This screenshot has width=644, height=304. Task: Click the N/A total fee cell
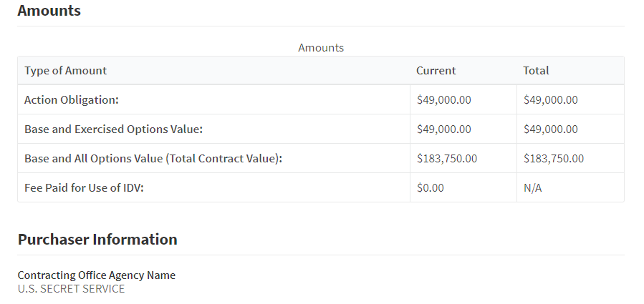point(532,188)
